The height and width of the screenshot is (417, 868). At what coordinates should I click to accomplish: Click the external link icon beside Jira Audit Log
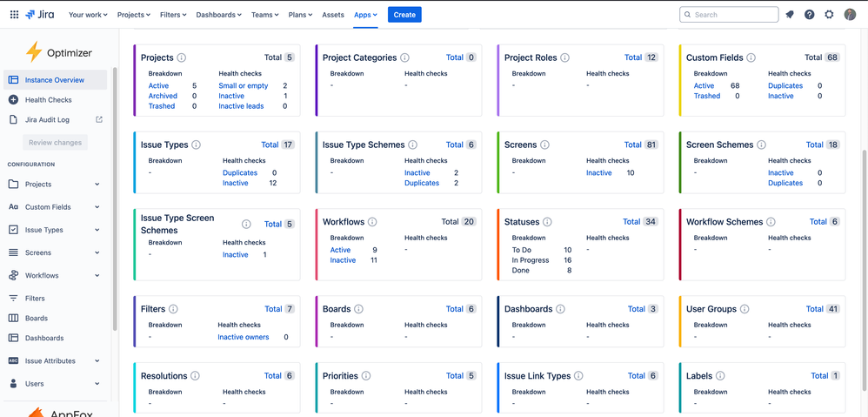coord(99,119)
